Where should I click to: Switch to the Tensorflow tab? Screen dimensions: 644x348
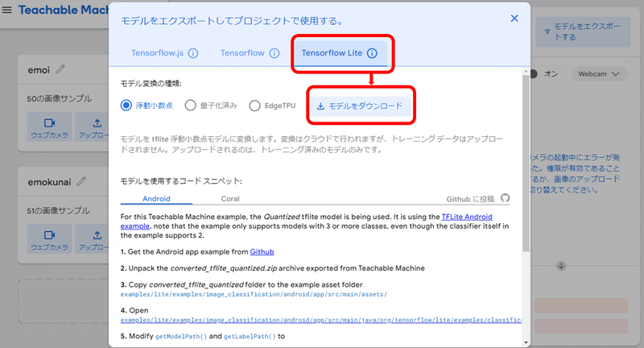click(x=242, y=53)
